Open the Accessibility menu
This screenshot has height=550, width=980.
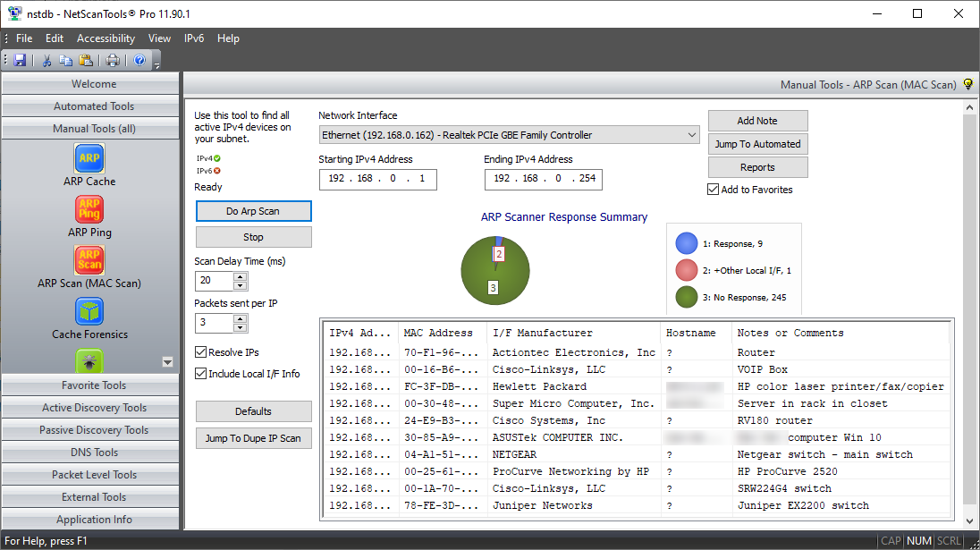pos(106,38)
